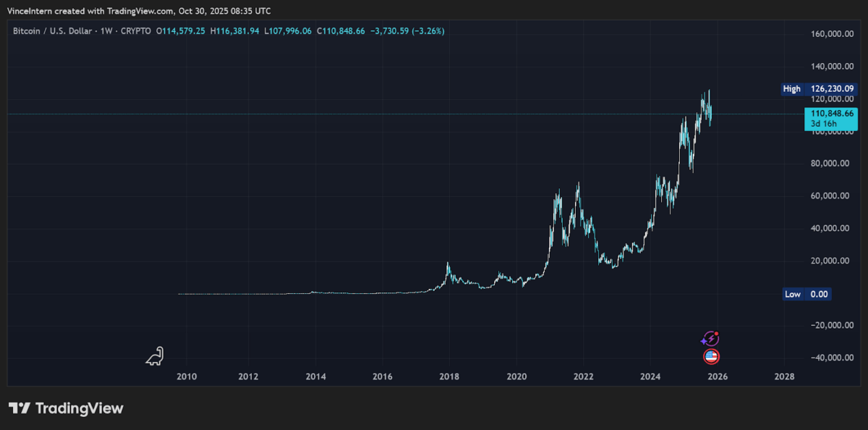
Task: Click the 2026 label on time axis
Action: tap(717, 377)
